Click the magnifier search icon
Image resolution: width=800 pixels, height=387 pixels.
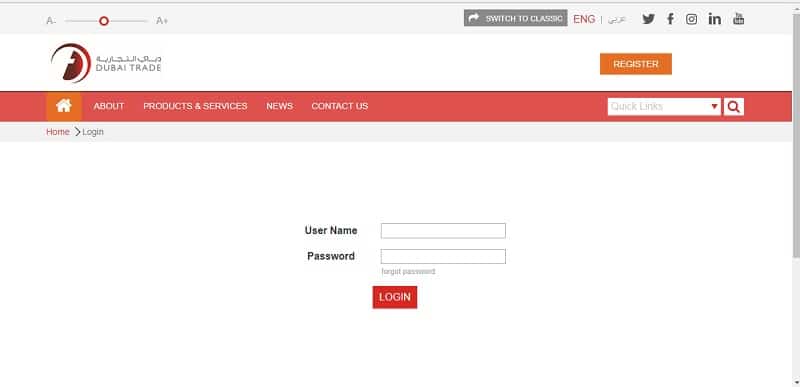click(734, 107)
